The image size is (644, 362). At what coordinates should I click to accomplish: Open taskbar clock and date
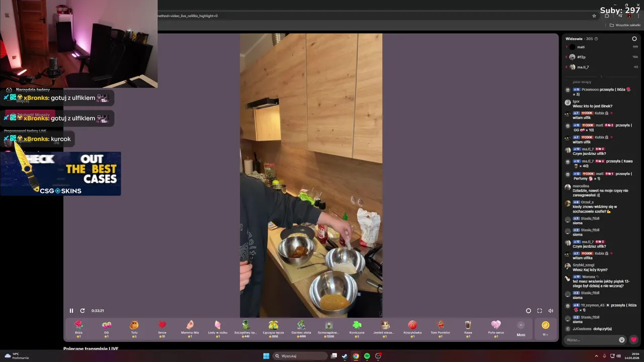click(x=633, y=356)
